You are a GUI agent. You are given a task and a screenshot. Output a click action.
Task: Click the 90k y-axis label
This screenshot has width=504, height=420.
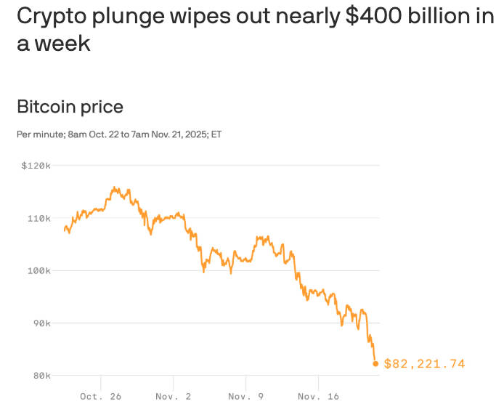[41, 323]
